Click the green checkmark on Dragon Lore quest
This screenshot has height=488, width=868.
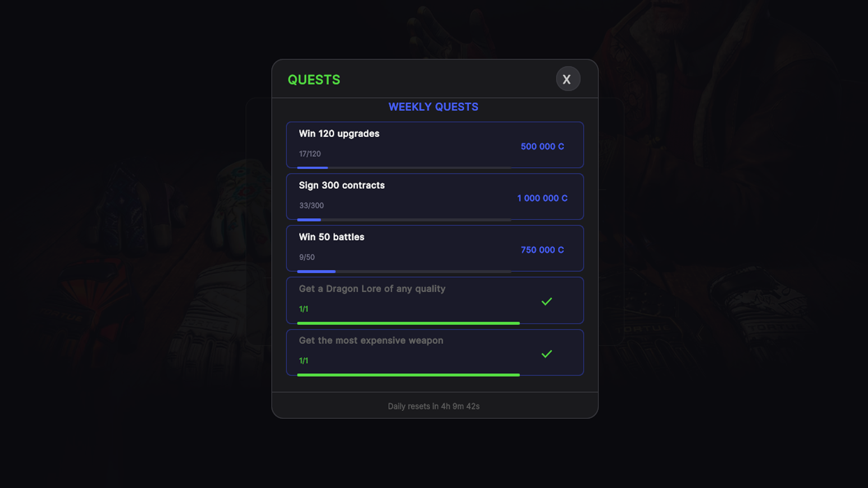tap(547, 301)
